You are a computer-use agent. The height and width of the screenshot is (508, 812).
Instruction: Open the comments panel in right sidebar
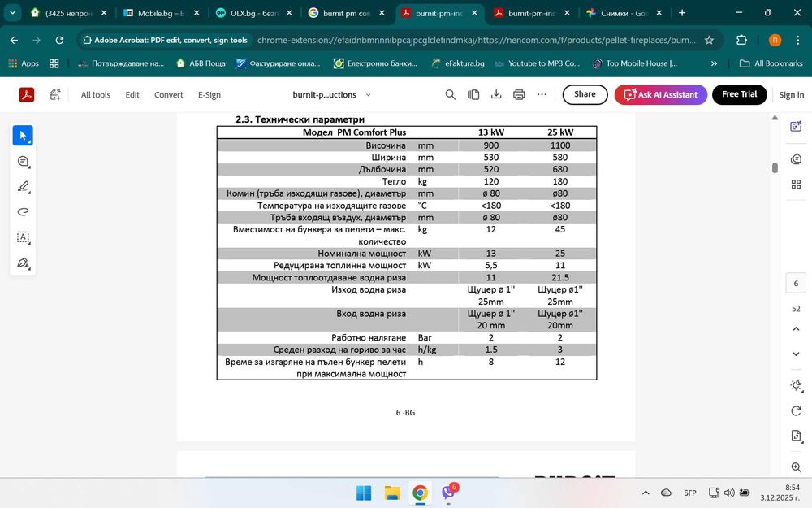click(796, 159)
